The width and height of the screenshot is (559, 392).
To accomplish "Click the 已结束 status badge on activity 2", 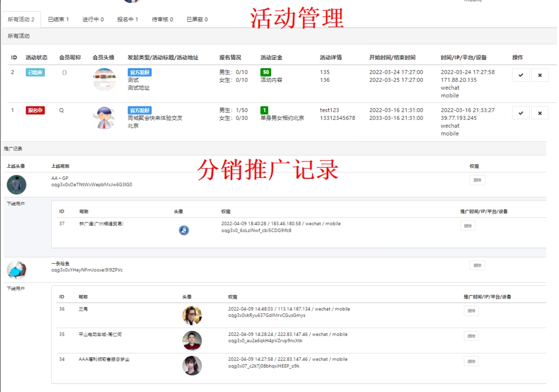I will coord(35,72).
